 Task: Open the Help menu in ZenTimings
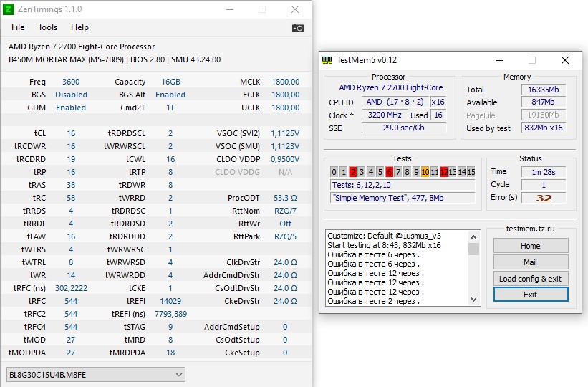click(x=79, y=27)
